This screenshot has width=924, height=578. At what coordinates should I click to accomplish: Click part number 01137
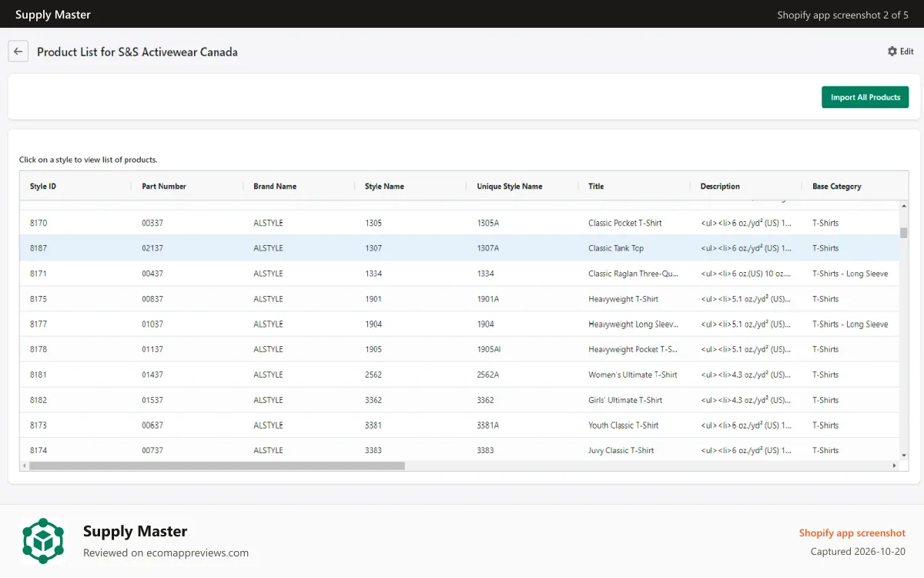tap(152, 349)
